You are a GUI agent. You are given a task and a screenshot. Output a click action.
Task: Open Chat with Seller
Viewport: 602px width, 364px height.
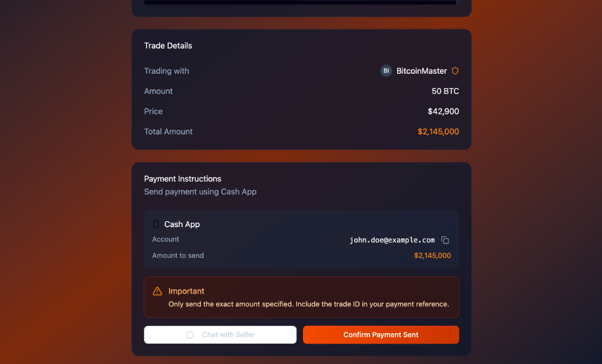coord(220,335)
